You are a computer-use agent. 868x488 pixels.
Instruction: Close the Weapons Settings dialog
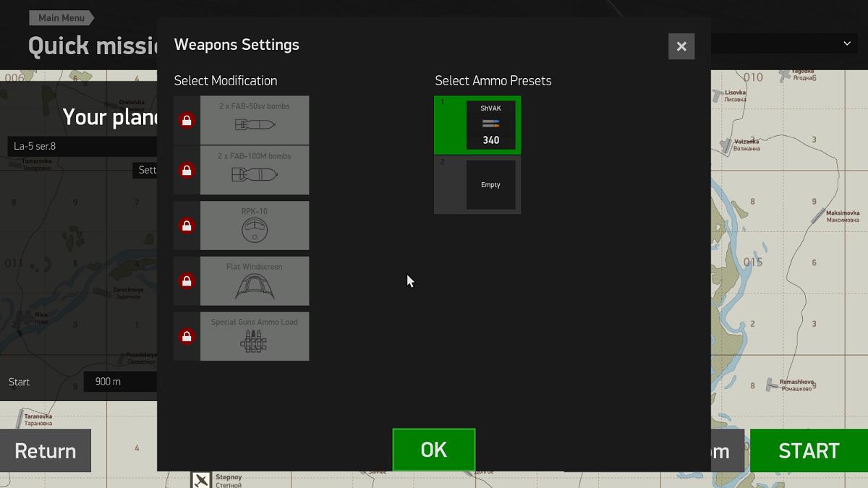coord(681,46)
